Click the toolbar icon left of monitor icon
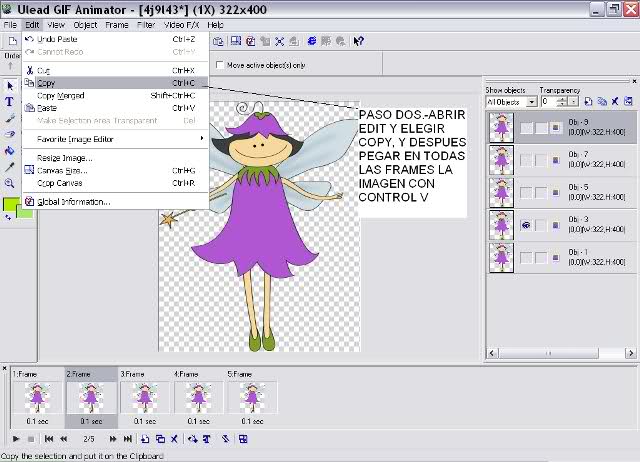Screen dimensions: 640x462 (219, 41)
